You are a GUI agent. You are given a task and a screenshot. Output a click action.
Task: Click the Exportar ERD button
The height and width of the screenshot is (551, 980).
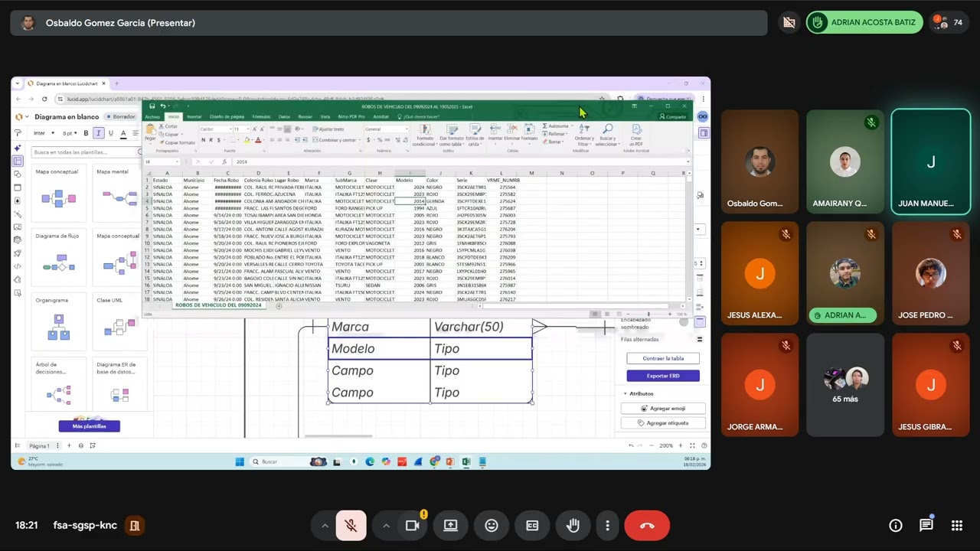pyautogui.click(x=663, y=376)
